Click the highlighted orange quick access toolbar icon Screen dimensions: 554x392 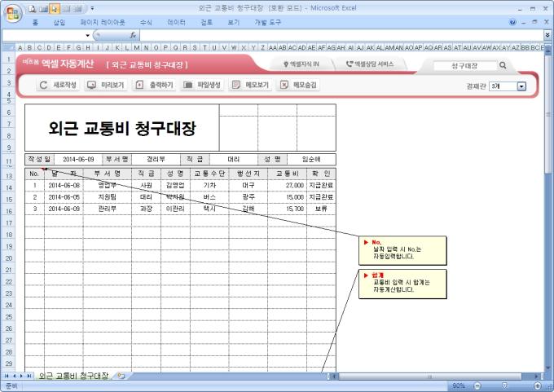55,9
